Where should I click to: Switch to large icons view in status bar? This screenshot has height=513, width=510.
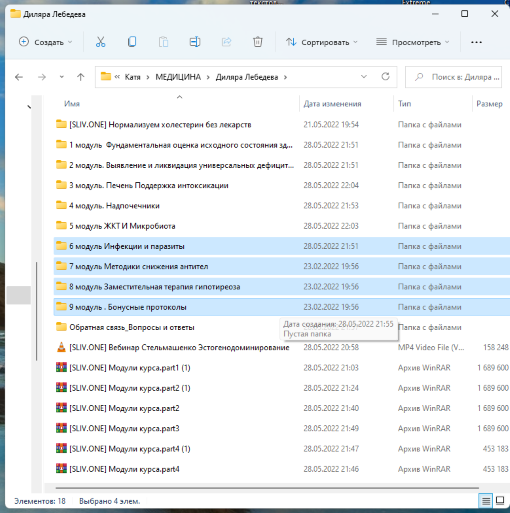pyautogui.click(x=500, y=500)
